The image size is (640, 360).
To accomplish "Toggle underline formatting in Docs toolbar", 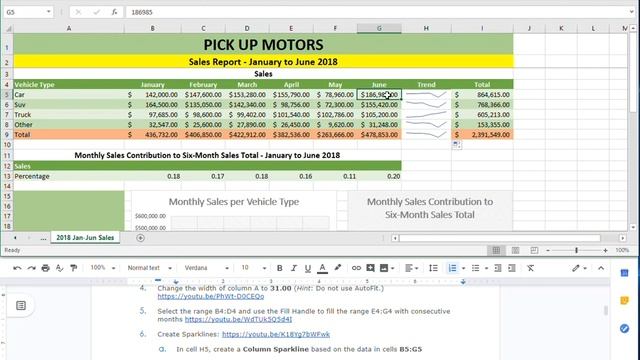I will point(308,268).
